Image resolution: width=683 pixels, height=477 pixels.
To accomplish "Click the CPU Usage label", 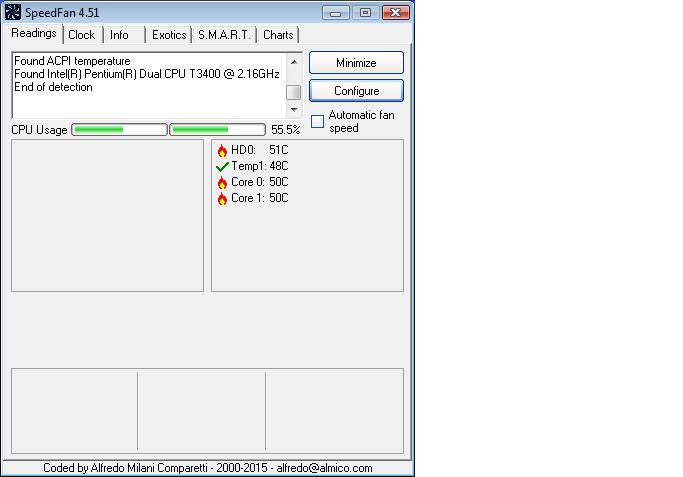I will pyautogui.click(x=39, y=130).
